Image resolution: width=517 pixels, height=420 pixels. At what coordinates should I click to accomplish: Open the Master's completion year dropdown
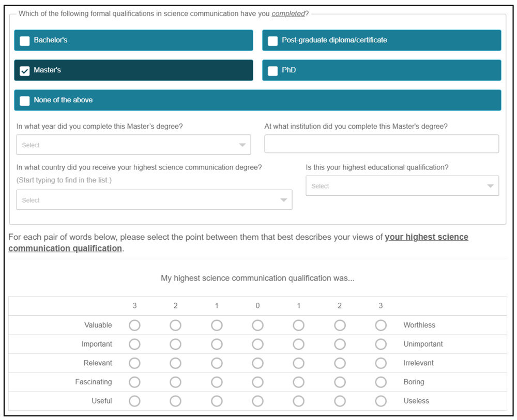(133, 145)
